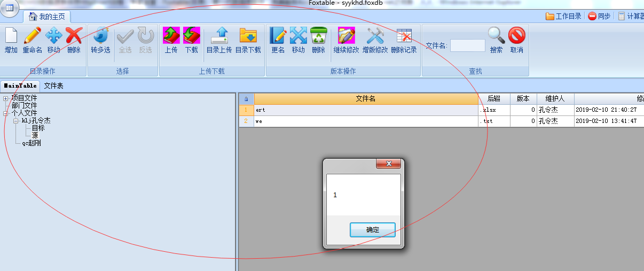Switch to the 文件表 tab
Viewport: 644px width, 271px height.
(x=53, y=86)
